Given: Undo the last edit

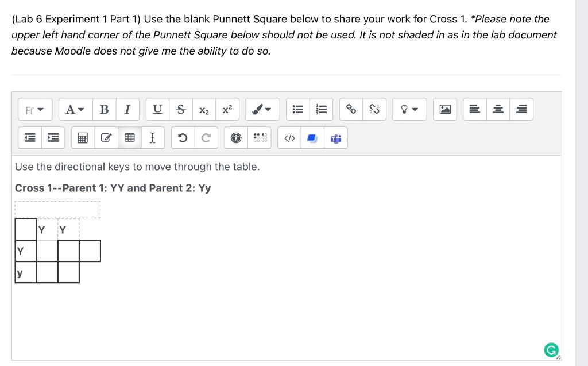Looking at the screenshot, I should (182, 137).
